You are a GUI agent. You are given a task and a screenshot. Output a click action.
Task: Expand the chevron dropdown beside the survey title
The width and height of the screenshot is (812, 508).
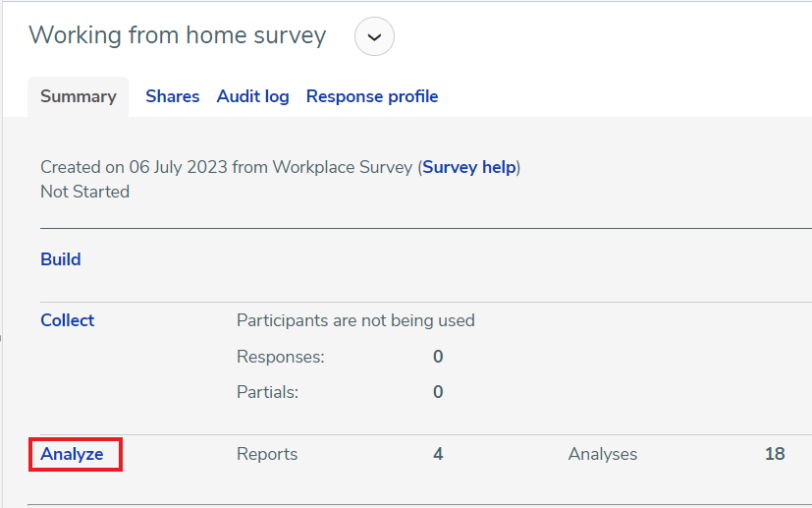coord(374,36)
